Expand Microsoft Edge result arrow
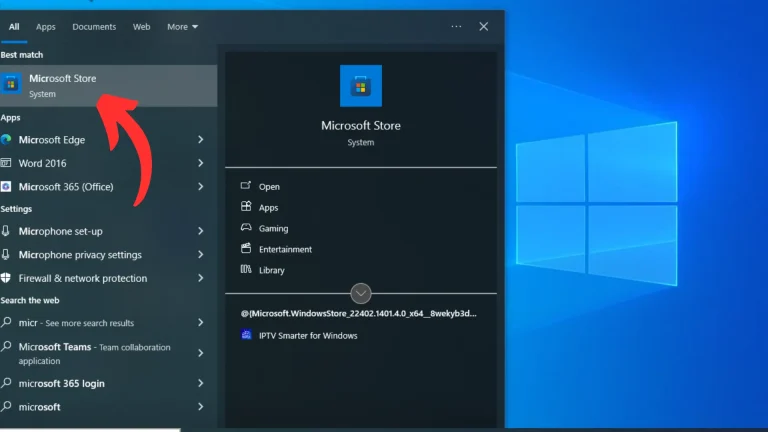 click(x=201, y=140)
